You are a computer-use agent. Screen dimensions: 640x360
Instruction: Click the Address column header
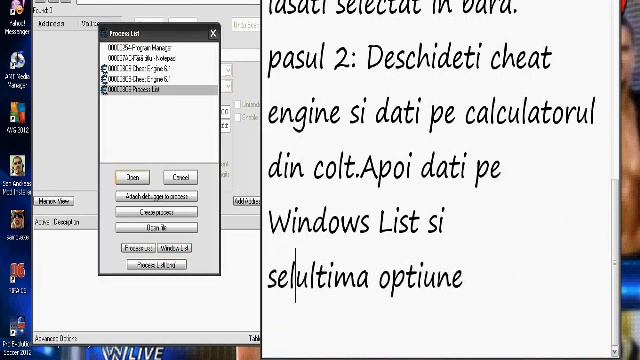51,24
